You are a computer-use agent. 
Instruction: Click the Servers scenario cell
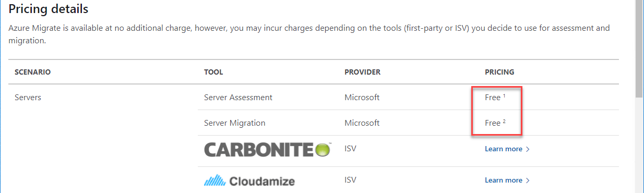[x=28, y=98]
